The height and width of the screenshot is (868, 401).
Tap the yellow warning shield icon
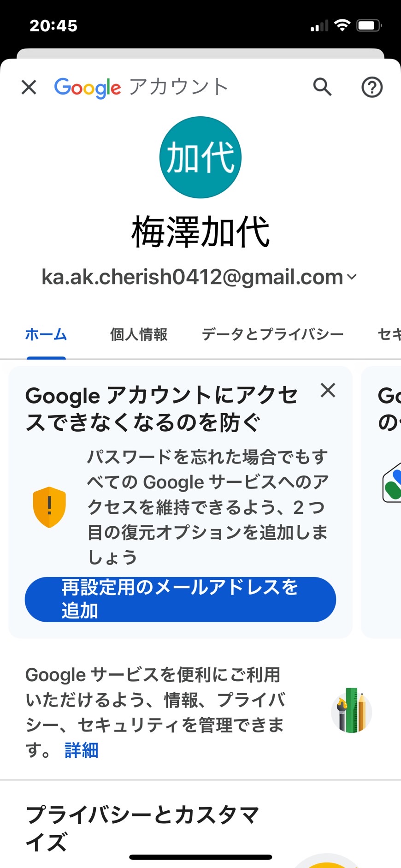49,507
